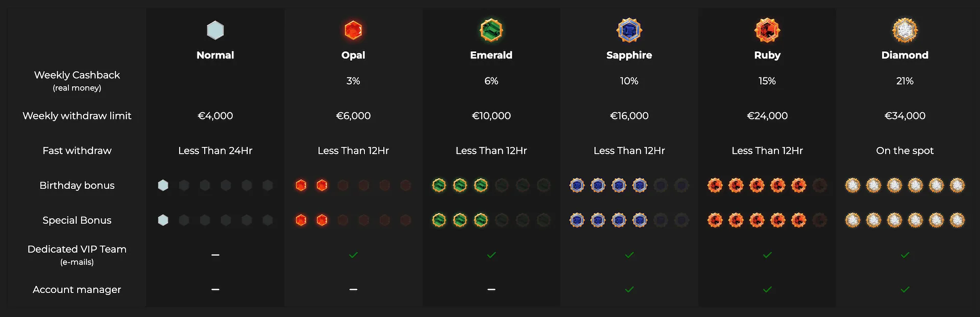This screenshot has height=317, width=980.
Task: Click the last Diamond gem in Special Bonus row
Action: (x=957, y=220)
